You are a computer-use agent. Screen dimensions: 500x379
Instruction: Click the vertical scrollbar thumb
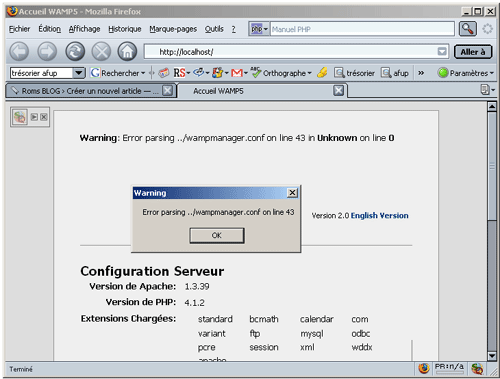(x=492, y=166)
